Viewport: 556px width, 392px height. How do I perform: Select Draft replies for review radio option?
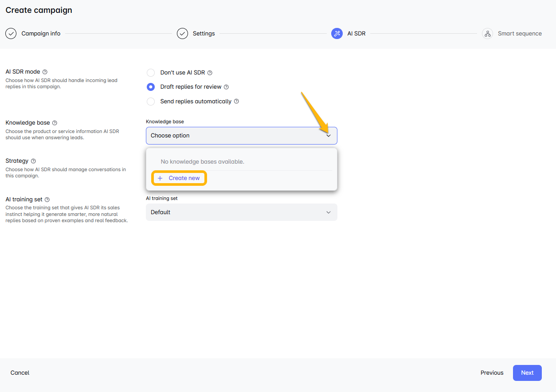151,87
